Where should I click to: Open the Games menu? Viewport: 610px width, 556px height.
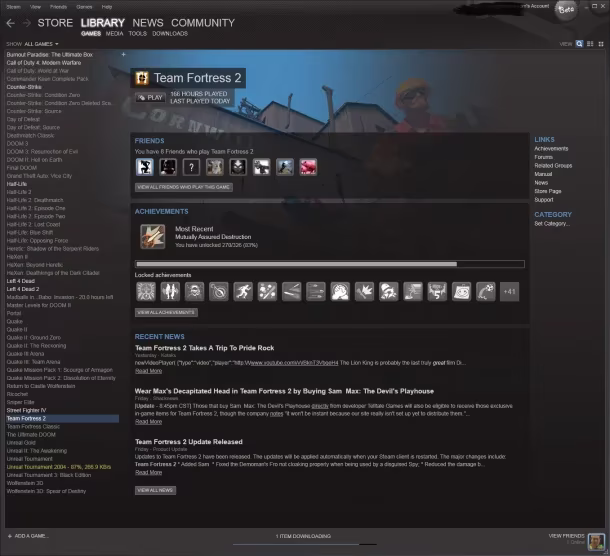pyautogui.click(x=84, y=7)
